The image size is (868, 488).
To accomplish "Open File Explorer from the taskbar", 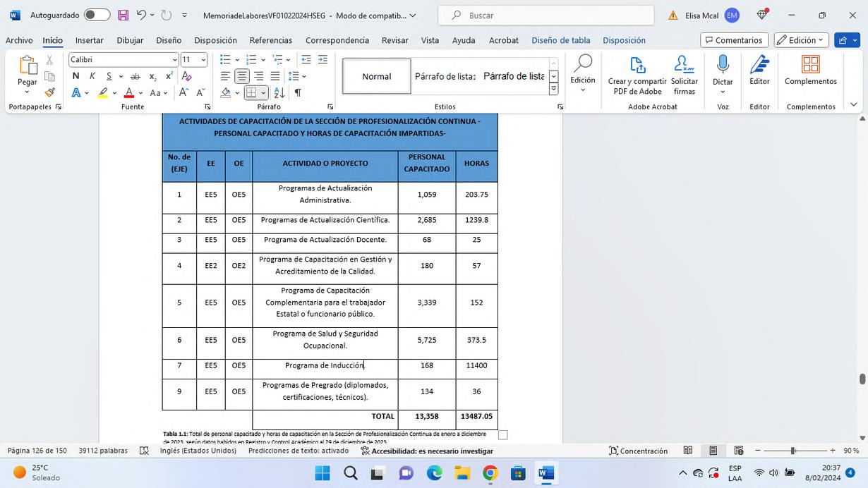I will (x=462, y=472).
